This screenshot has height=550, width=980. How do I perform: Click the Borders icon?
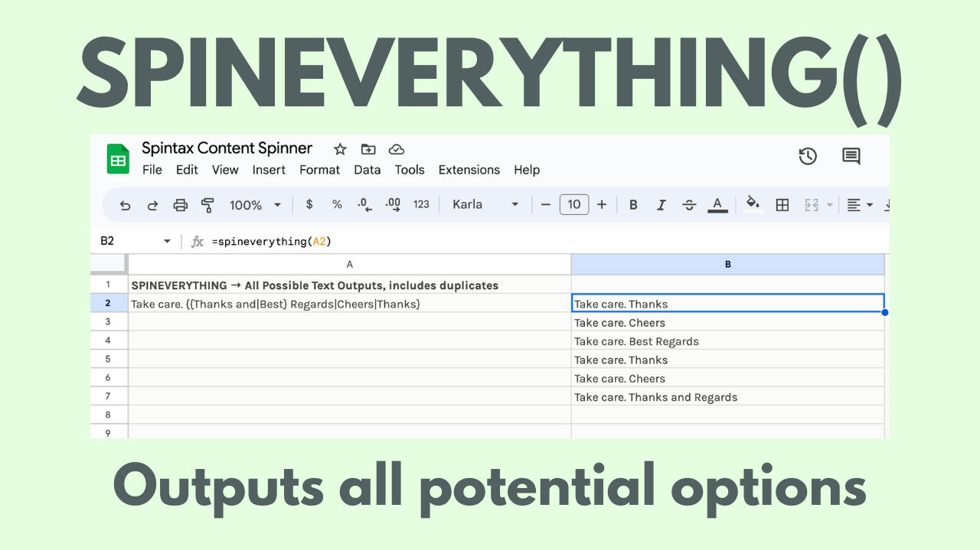[x=782, y=204]
